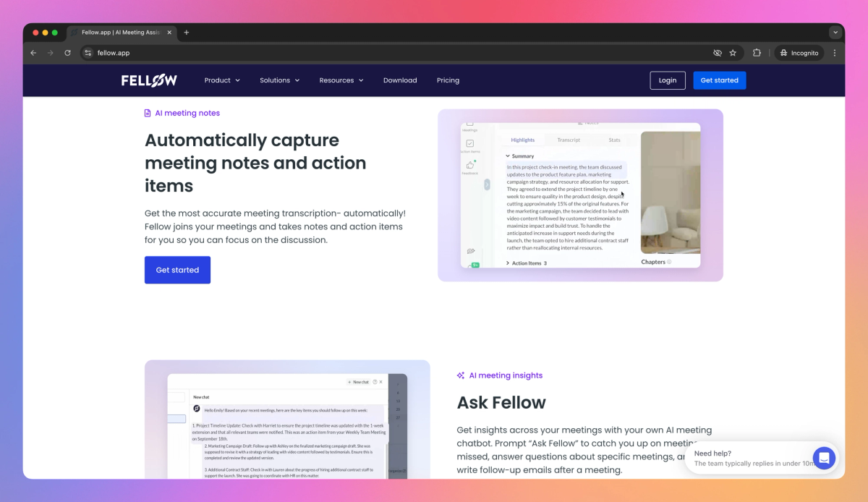Expand the Product dropdown menu
This screenshot has width=868, height=502.
[x=222, y=80]
